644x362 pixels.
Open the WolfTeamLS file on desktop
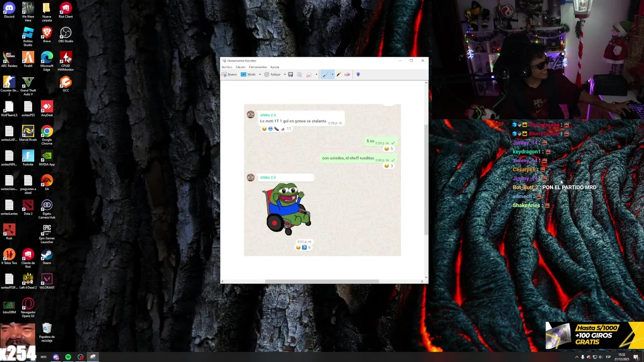pyautogui.click(x=9, y=109)
